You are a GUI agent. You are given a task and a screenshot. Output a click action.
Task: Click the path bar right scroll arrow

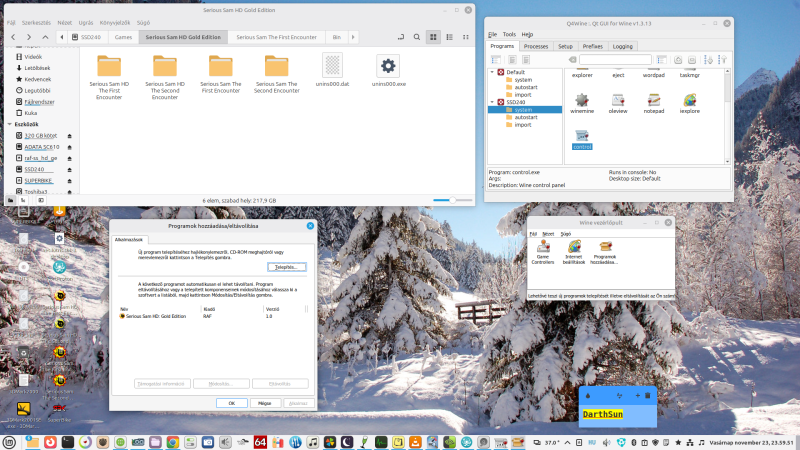[x=353, y=37]
